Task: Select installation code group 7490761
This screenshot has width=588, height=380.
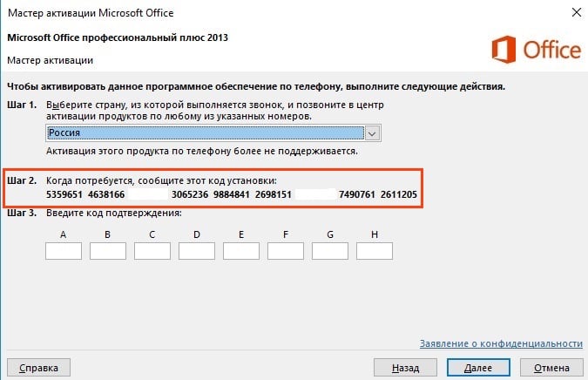Action: pyautogui.click(x=357, y=194)
